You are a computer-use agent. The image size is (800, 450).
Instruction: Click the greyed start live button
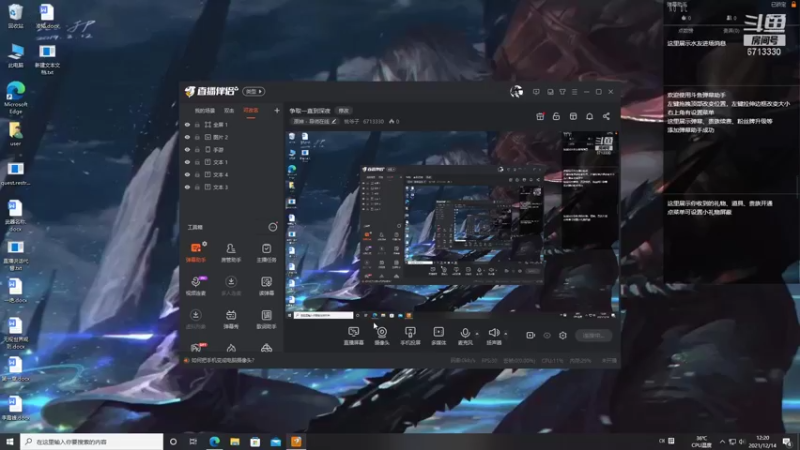[593, 335]
